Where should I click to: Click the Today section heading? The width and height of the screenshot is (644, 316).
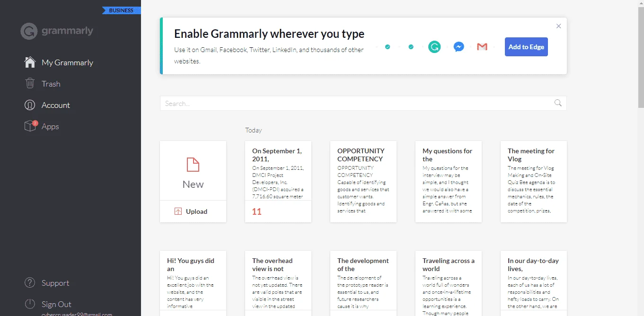coord(253,130)
